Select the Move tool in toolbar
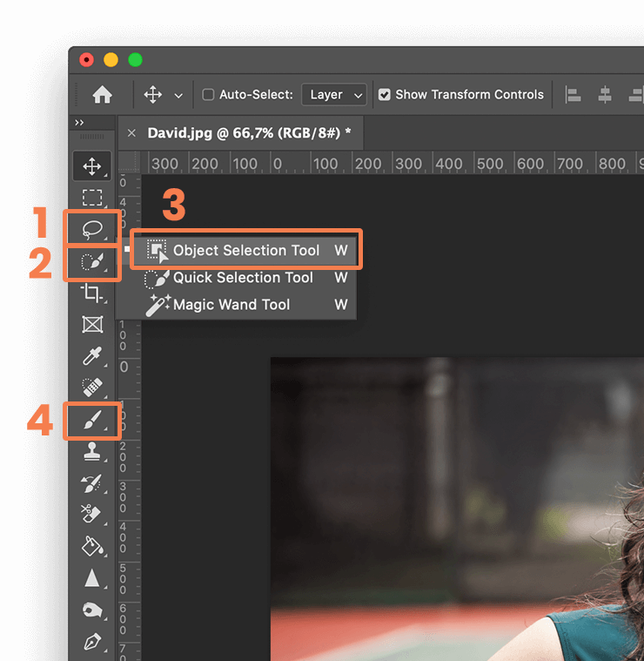 (x=92, y=166)
